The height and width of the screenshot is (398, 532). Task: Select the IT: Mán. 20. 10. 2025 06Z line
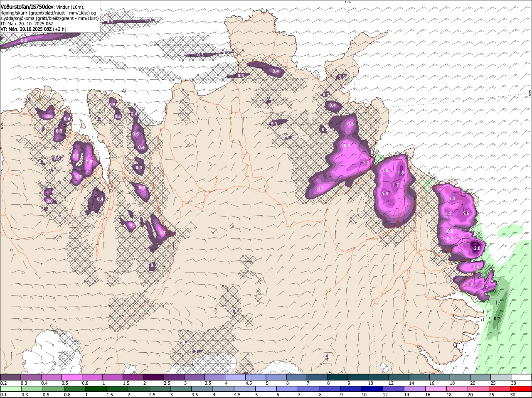(x=27, y=24)
